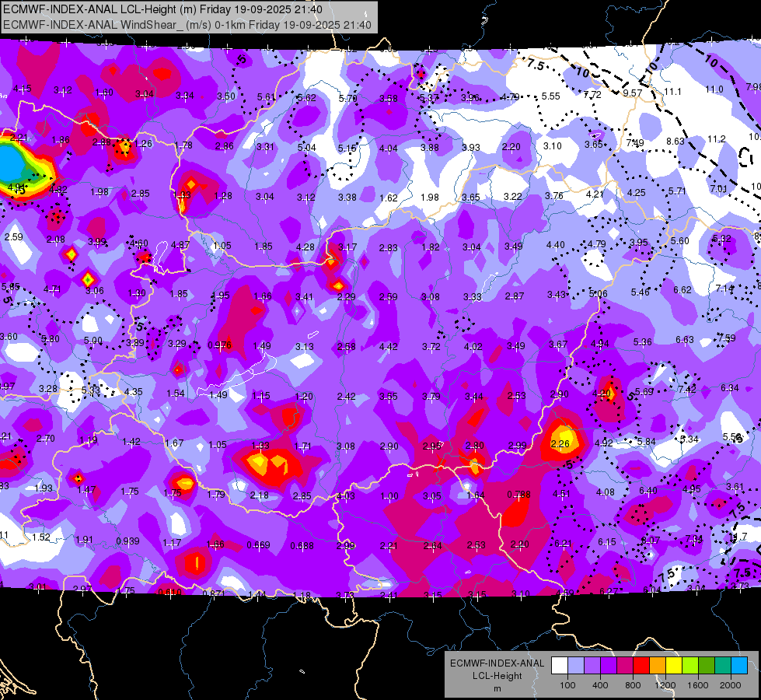
Task: Click the wind shear value '6.21'
Action: [x=563, y=543]
